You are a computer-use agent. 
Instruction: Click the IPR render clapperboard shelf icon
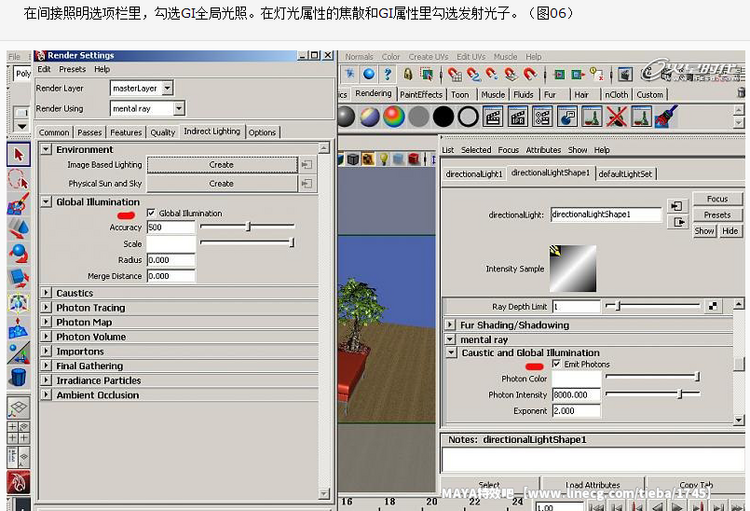[x=518, y=116]
